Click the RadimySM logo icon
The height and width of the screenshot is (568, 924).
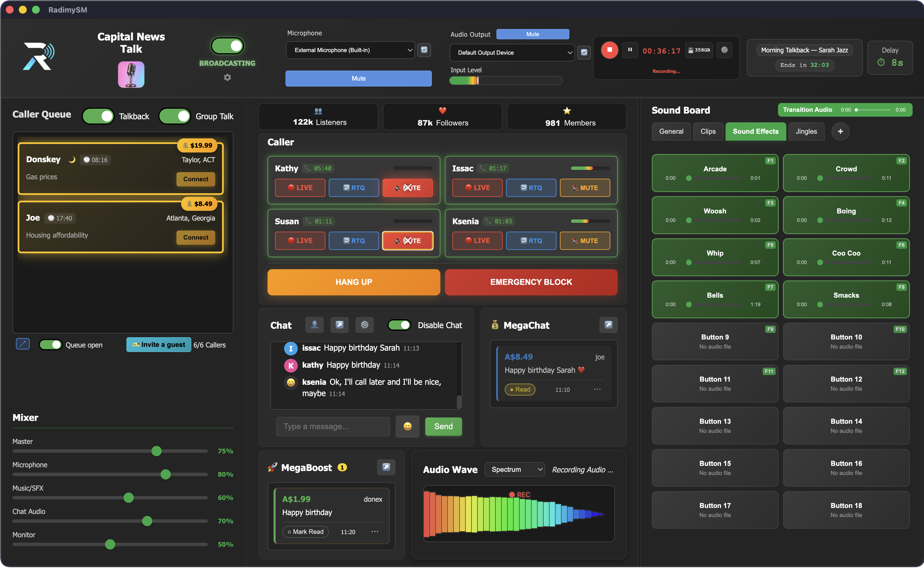click(x=39, y=56)
